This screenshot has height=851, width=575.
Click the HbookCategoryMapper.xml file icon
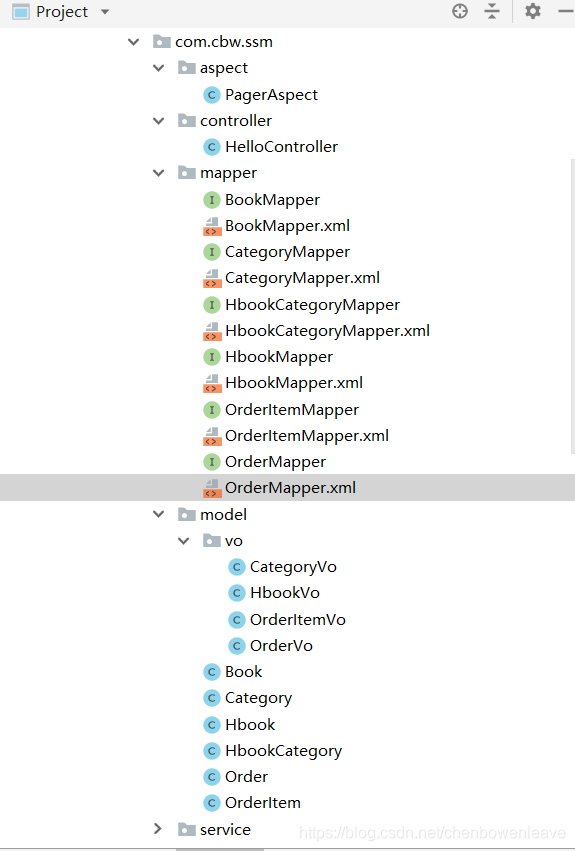[211, 331]
